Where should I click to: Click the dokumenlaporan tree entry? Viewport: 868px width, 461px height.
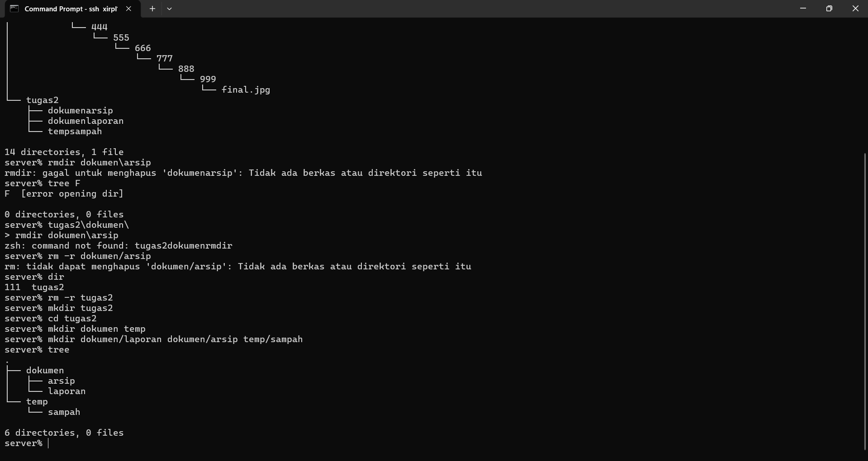(85, 121)
